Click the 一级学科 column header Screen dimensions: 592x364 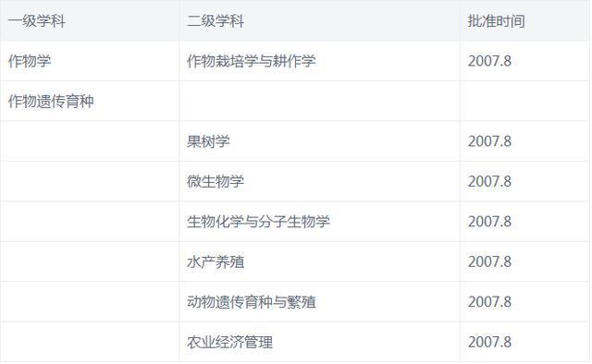90,20
